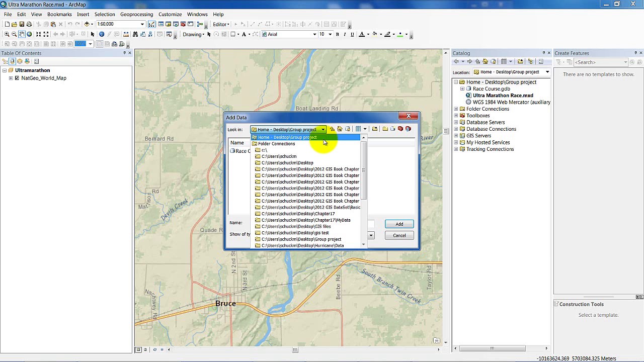This screenshot has height=362, width=644.
Task: Select the Identify tool
Action: [x=102, y=34]
